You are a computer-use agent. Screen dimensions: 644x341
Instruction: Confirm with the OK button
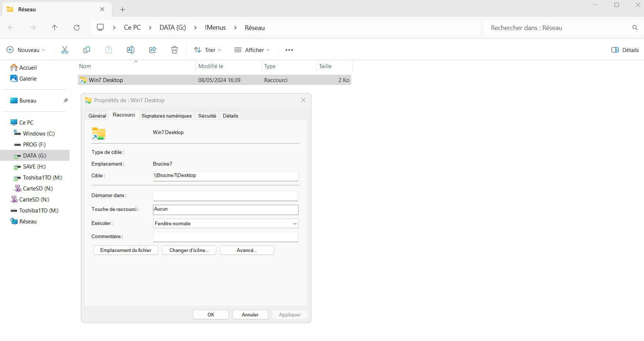tap(211, 315)
